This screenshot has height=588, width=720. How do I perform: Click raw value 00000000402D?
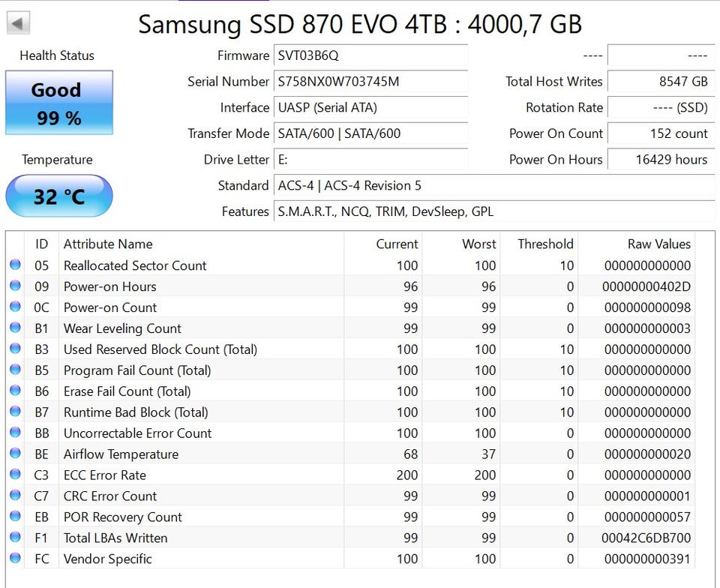pos(646,287)
